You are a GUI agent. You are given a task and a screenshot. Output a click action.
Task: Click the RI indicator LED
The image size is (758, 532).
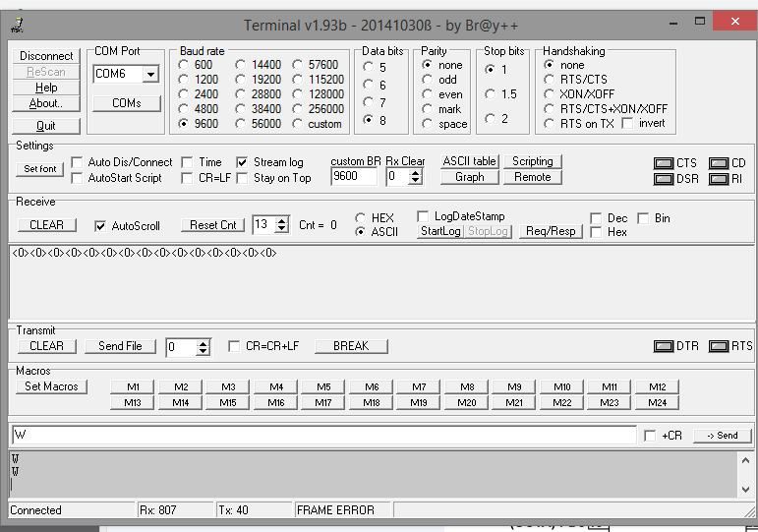pos(719,179)
